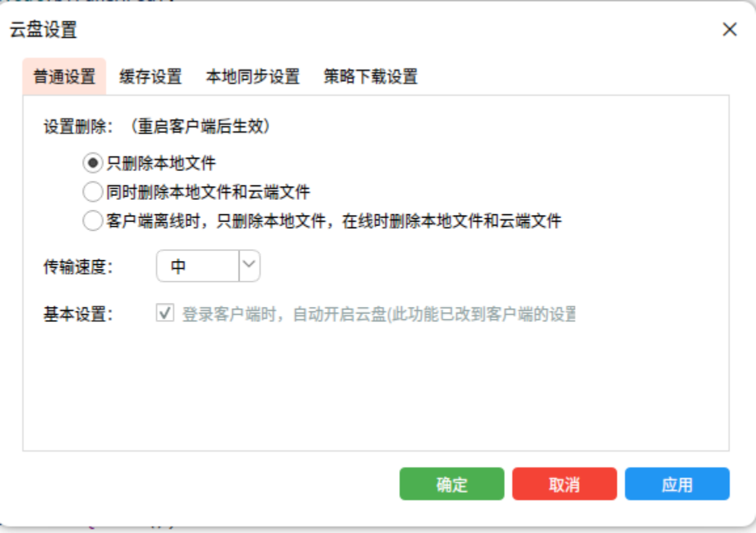Select the 只删除本地文件 radio button
The width and height of the screenshot is (756, 533).
click(x=93, y=163)
